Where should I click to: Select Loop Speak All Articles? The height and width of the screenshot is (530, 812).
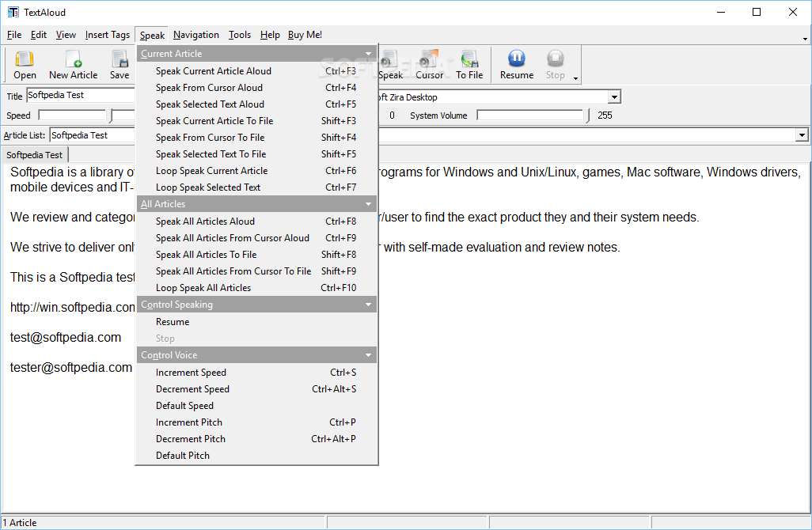[x=256, y=287]
